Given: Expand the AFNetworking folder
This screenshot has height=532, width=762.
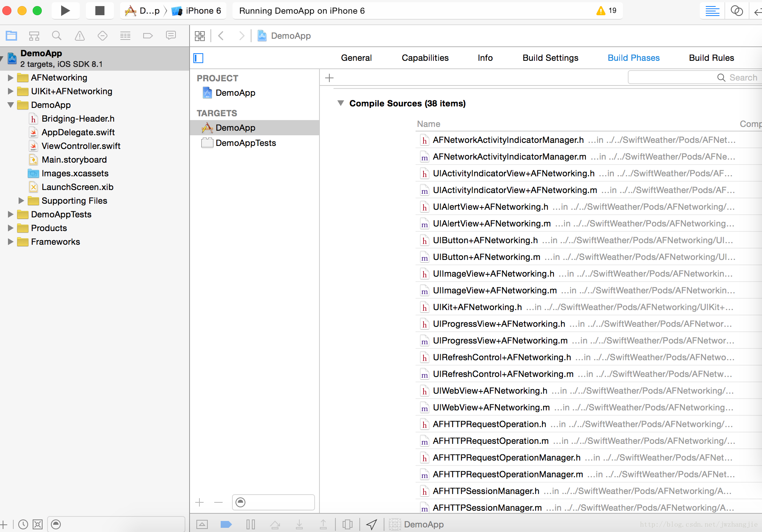Looking at the screenshot, I should pyautogui.click(x=11, y=78).
